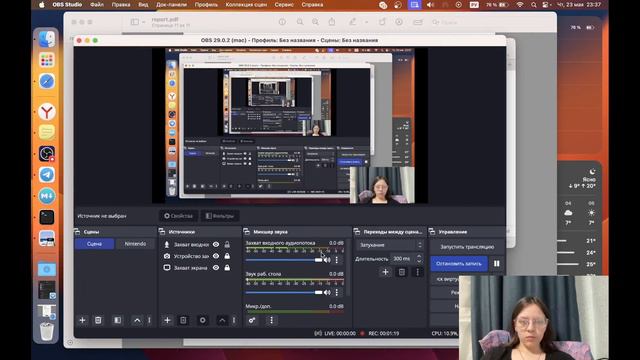This screenshot has width=640, height=360.
Task: Open Terminal from the Dock
Action: 47,217
